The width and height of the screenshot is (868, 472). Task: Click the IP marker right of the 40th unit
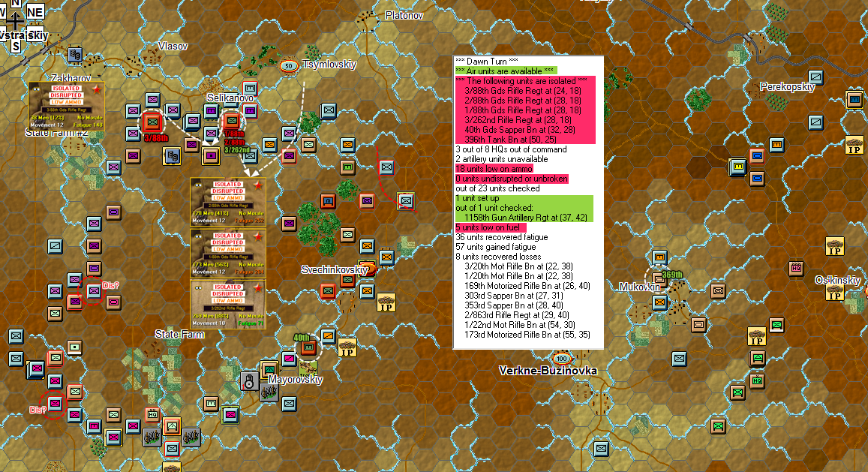click(347, 348)
